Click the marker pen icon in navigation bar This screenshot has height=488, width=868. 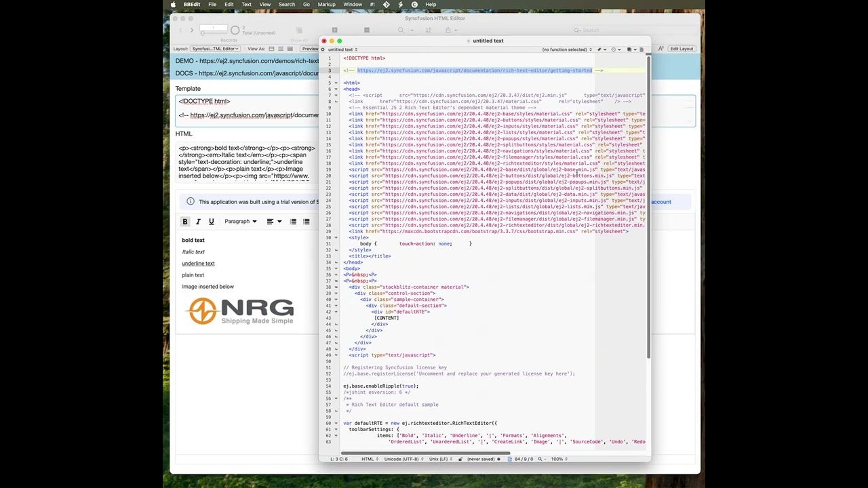coord(600,49)
